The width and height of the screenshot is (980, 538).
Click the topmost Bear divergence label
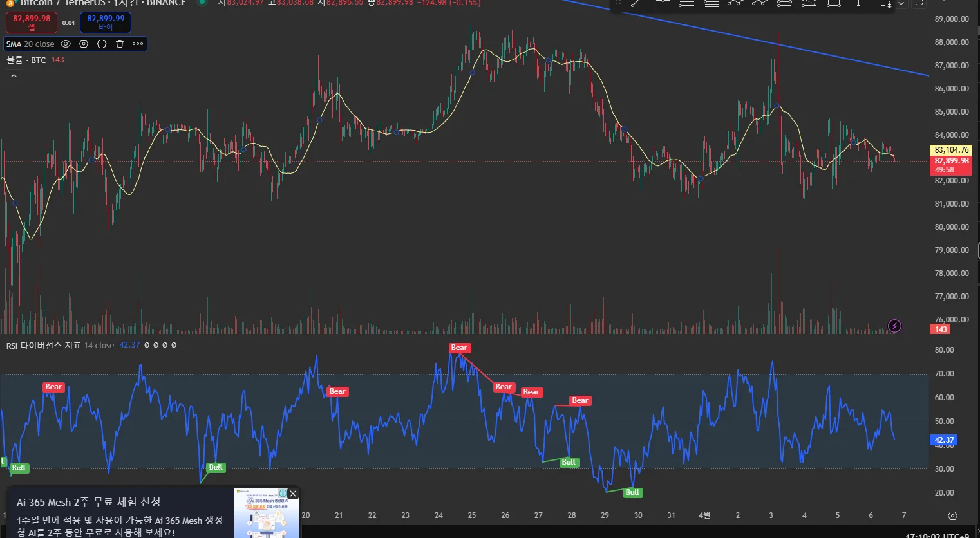(x=459, y=348)
